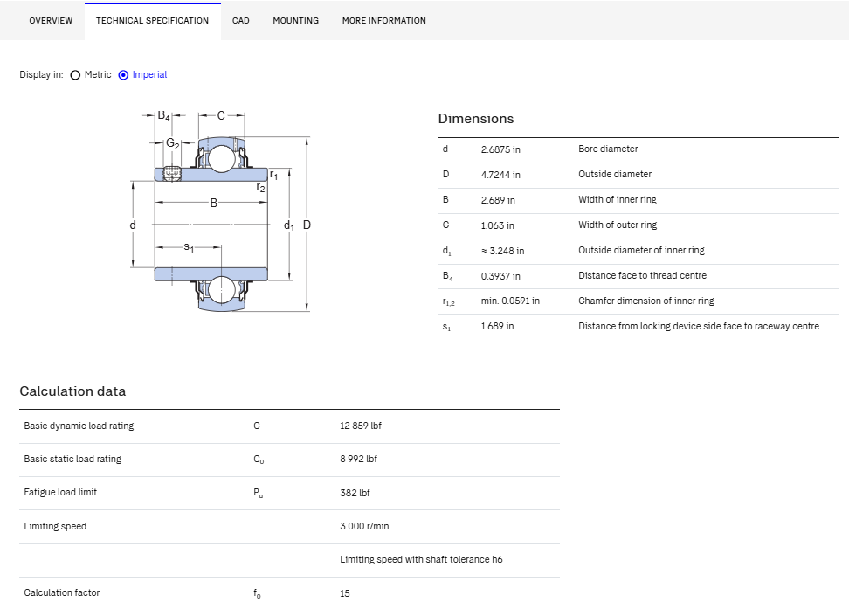The width and height of the screenshot is (849, 616).
Task: Click the Basic static load rating label
Action: click(x=72, y=459)
